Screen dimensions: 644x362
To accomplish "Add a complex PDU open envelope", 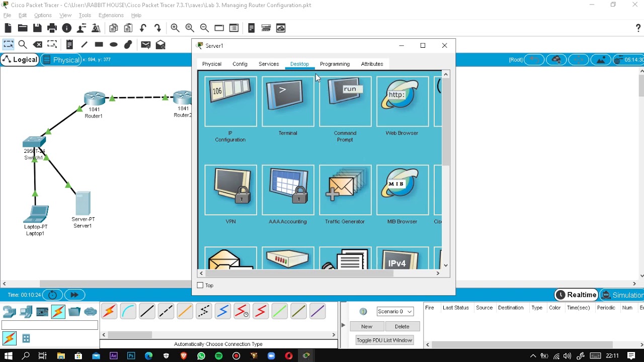I will 160,45.
